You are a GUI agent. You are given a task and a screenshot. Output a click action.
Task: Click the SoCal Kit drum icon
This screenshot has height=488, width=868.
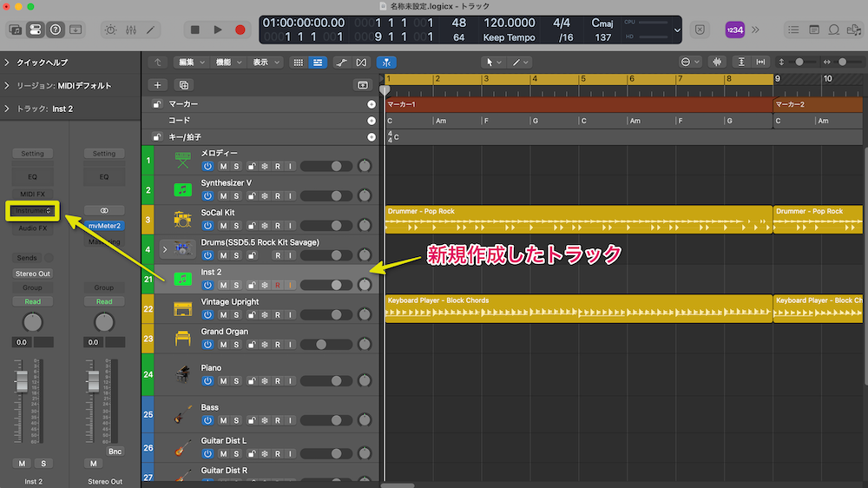pos(182,220)
